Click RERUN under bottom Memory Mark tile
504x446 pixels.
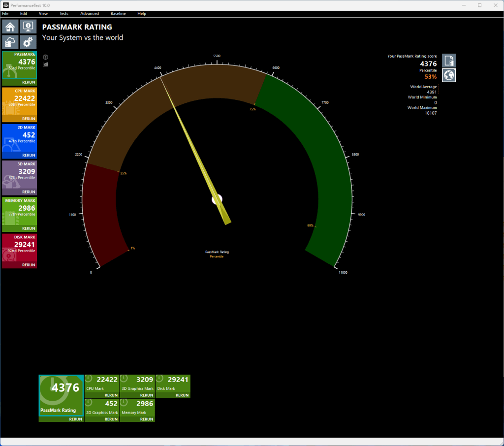point(146,419)
